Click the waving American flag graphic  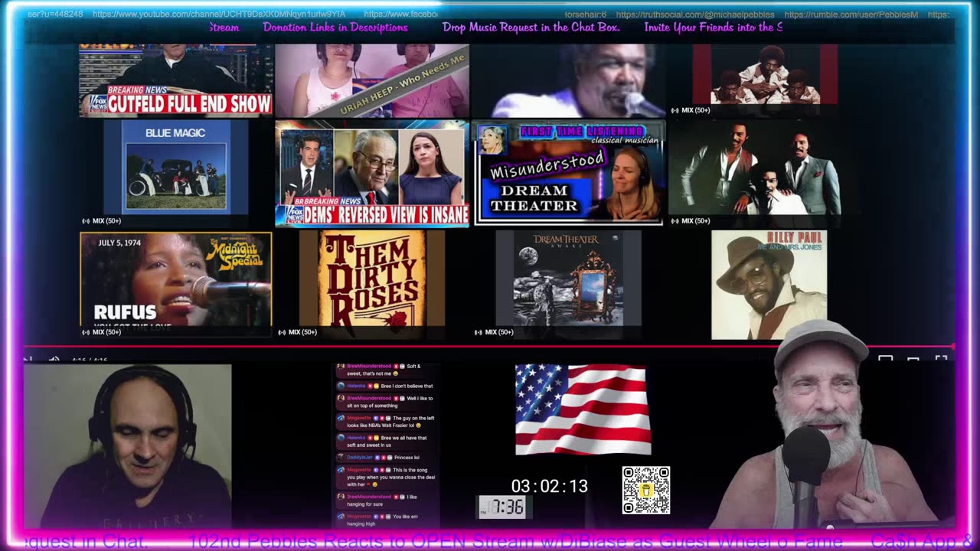(x=582, y=409)
